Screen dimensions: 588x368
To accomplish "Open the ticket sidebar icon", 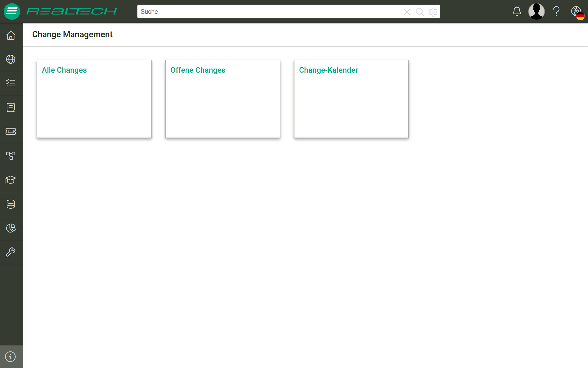I will [11, 131].
